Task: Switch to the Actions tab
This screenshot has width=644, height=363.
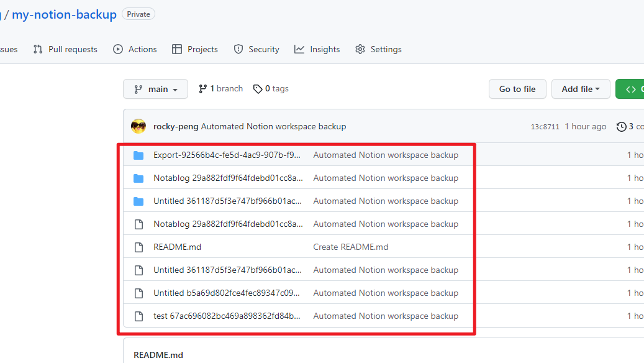Action: coord(135,49)
